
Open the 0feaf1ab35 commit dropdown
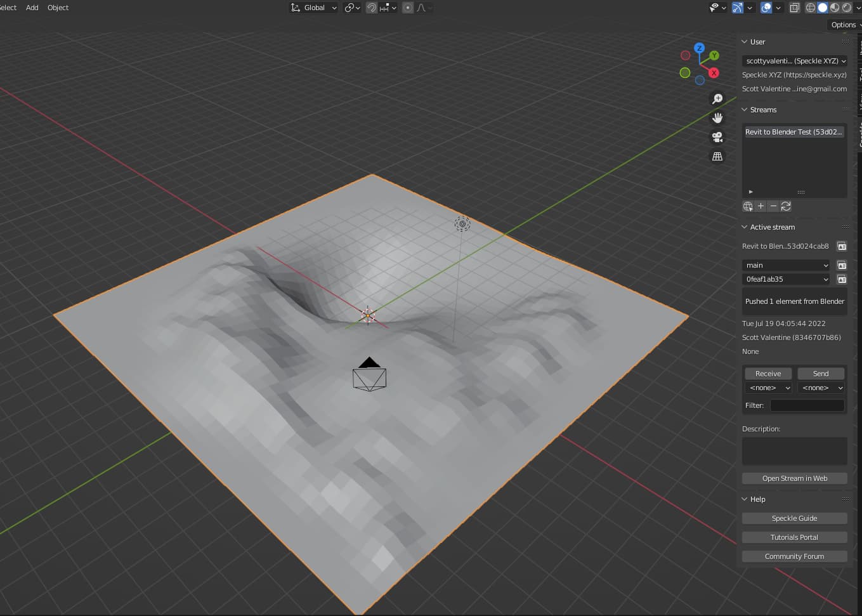(x=785, y=279)
